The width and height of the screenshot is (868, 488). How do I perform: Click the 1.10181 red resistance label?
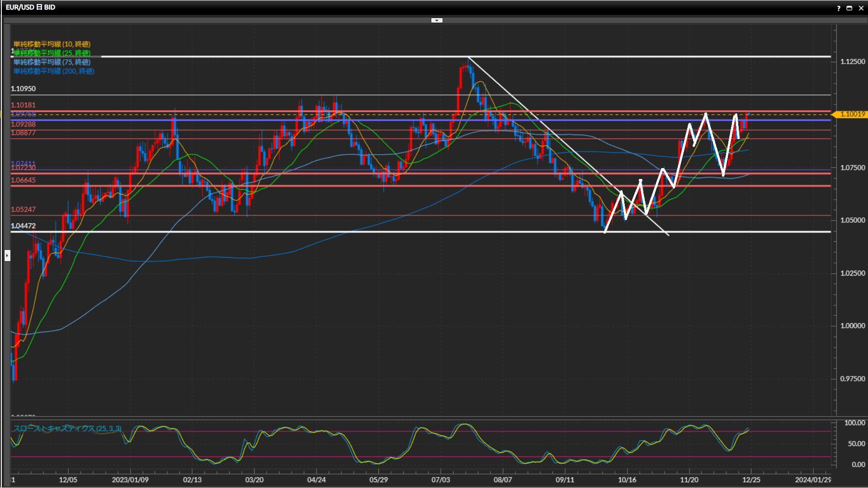[23, 105]
